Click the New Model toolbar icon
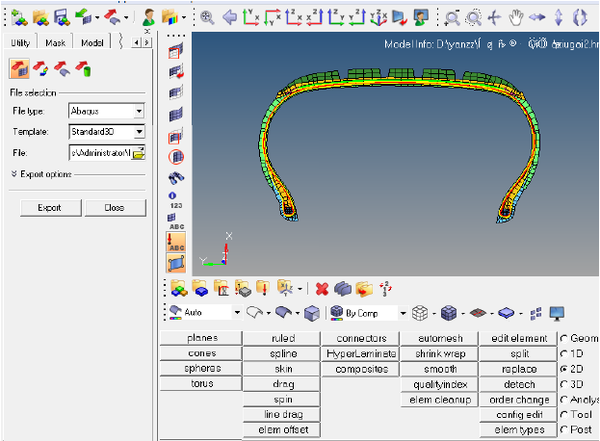600x441 pixels. [x=19, y=18]
